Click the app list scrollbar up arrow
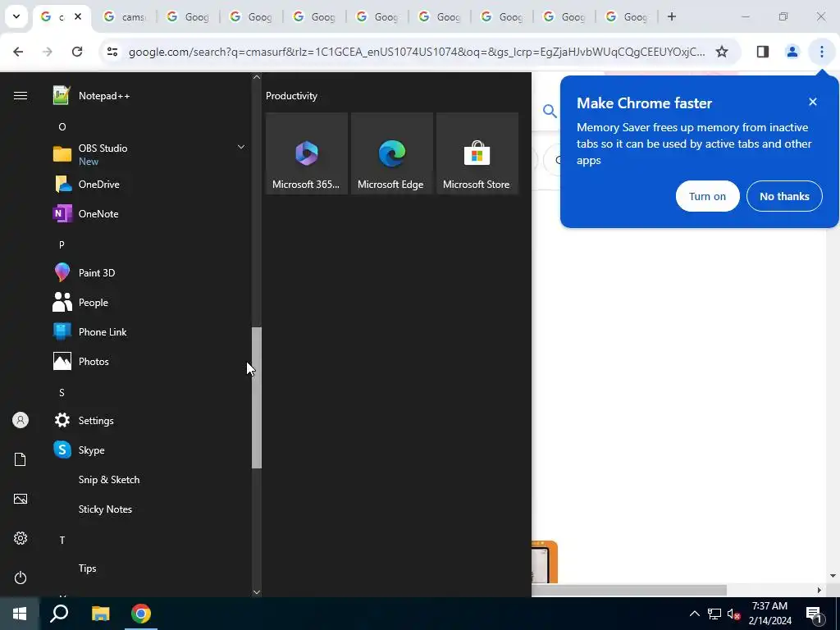Image resolution: width=840 pixels, height=630 pixels. [257, 77]
